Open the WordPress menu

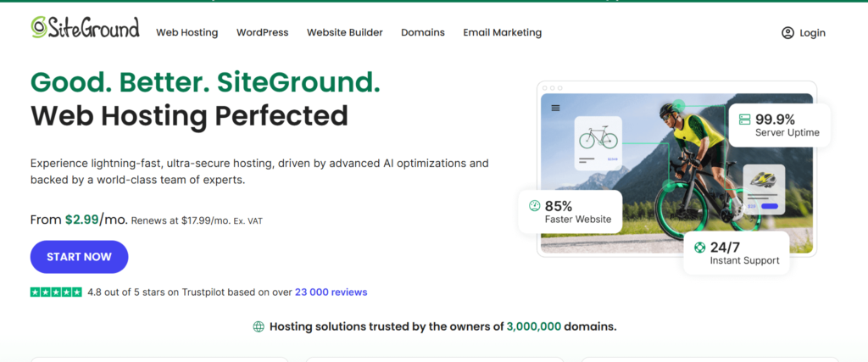point(263,33)
